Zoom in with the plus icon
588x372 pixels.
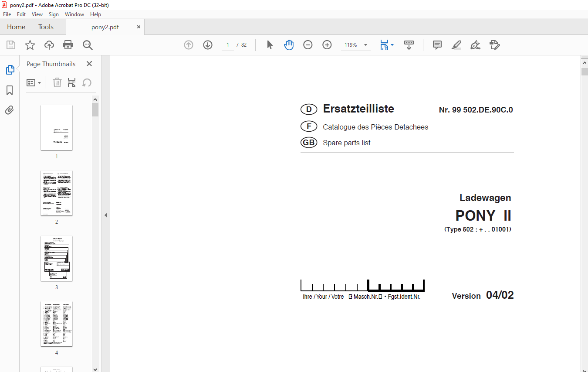click(x=327, y=45)
